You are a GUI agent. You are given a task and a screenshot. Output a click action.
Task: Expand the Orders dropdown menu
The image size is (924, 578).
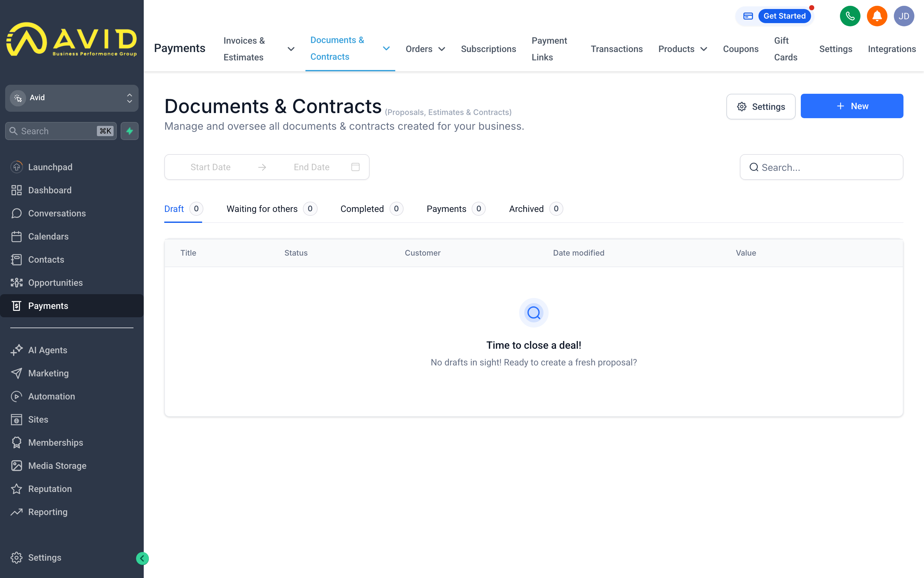click(425, 49)
